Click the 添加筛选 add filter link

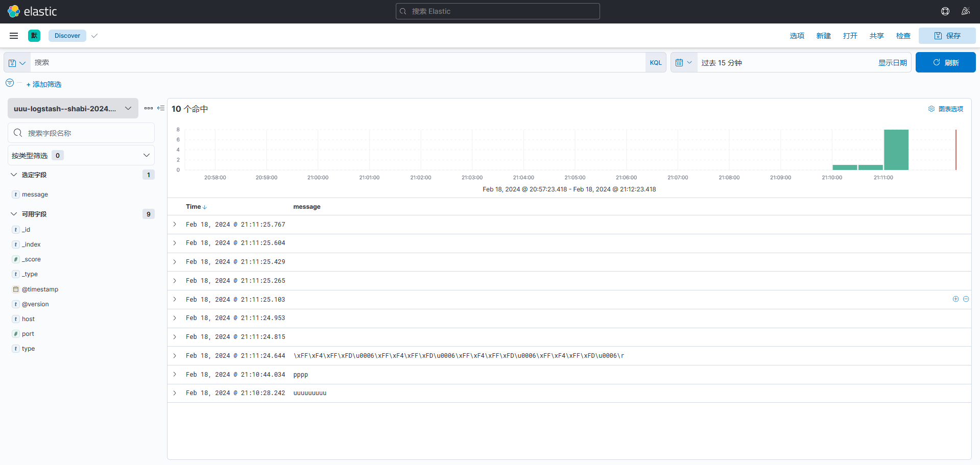pos(44,84)
